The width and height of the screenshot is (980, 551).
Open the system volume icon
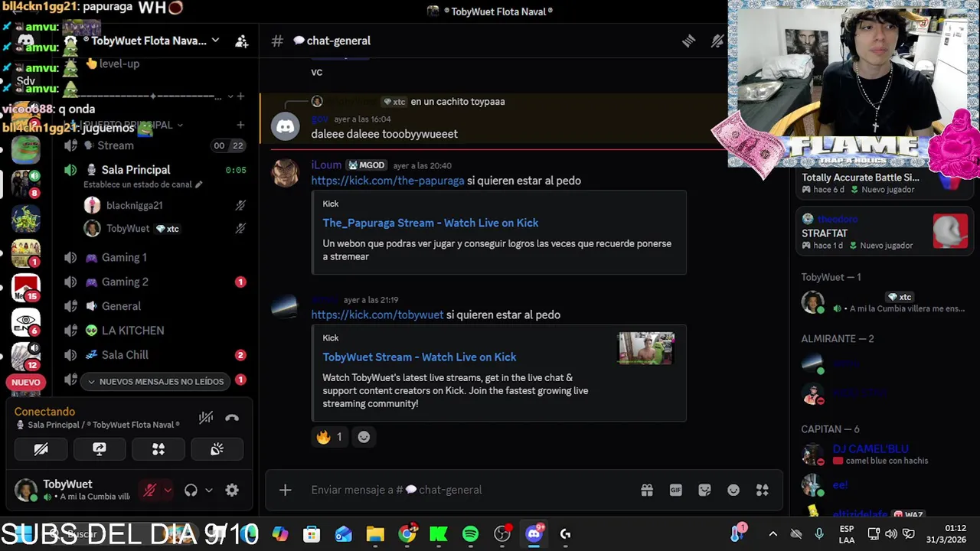[x=891, y=534]
